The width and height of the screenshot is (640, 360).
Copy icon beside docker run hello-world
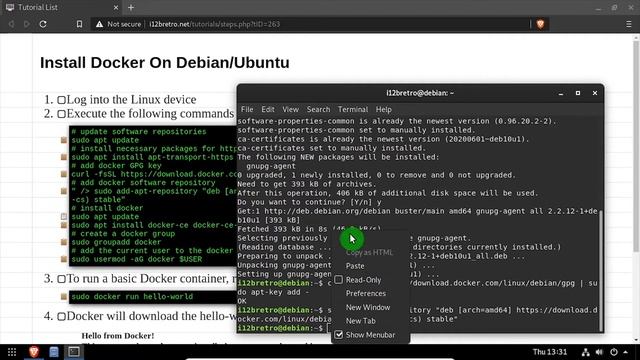[64, 297]
